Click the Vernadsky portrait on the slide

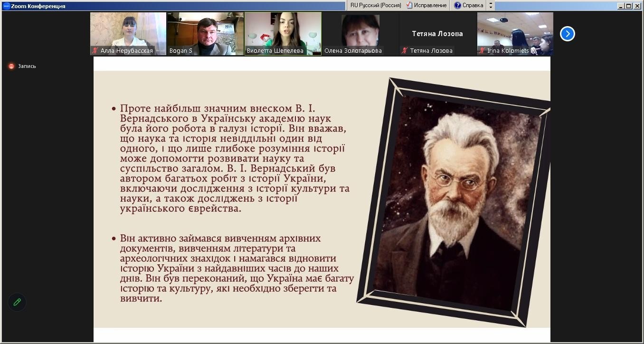point(455,202)
